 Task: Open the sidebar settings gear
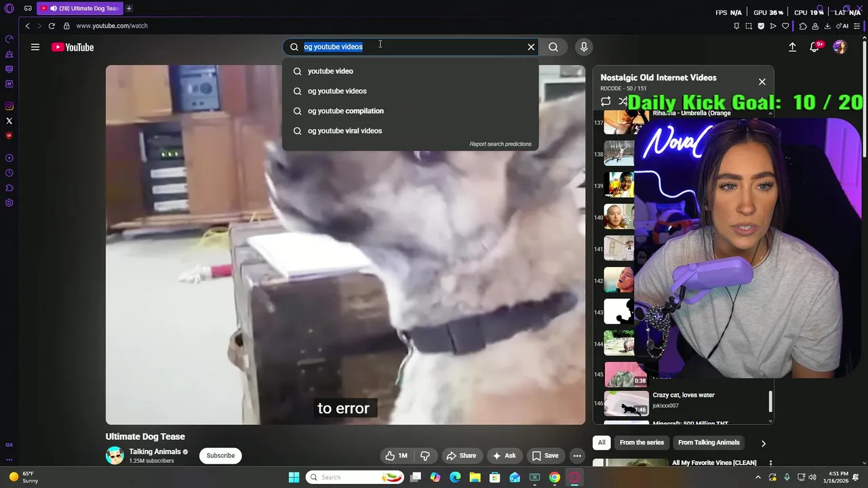click(x=9, y=203)
